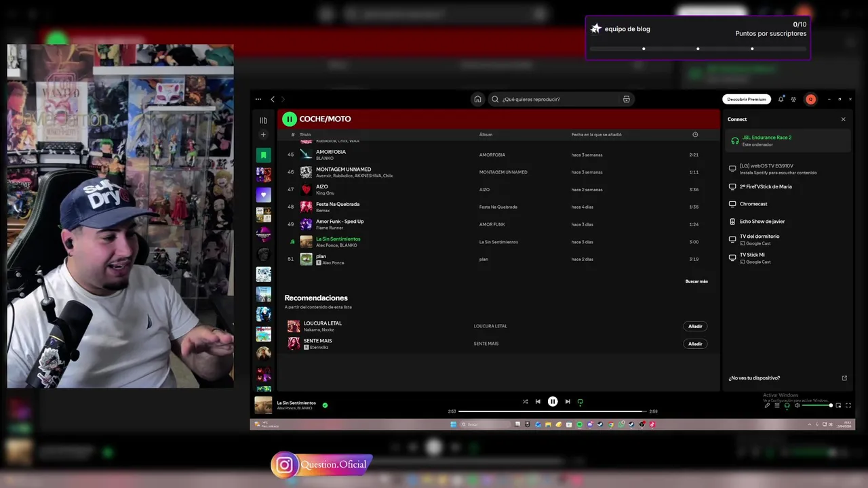Select the AIZO song title

pyautogui.click(x=322, y=186)
